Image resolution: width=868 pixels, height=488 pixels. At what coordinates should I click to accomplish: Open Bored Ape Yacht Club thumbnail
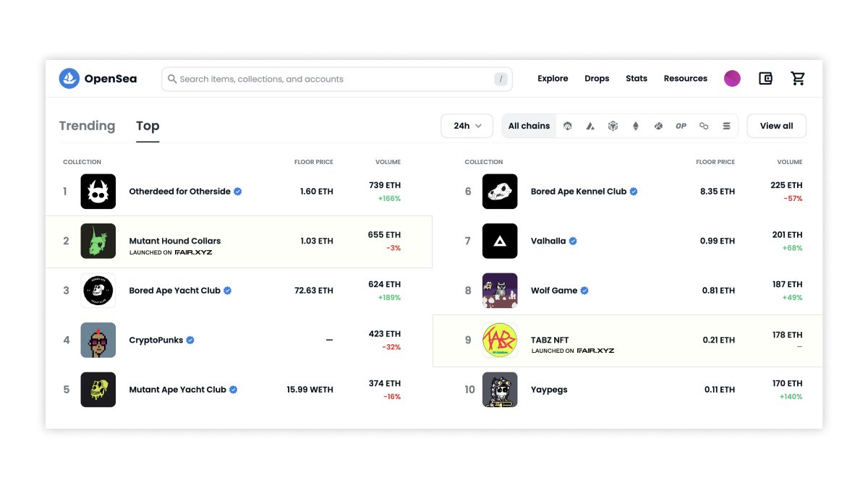(98, 291)
